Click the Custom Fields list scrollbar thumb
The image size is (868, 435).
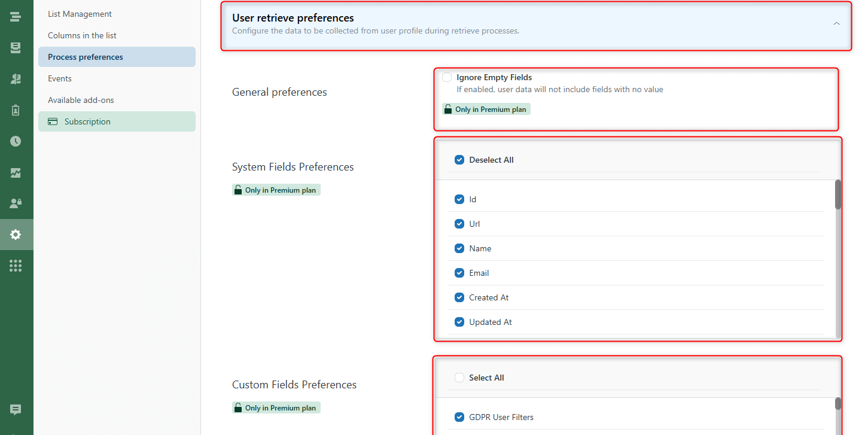[x=838, y=404]
